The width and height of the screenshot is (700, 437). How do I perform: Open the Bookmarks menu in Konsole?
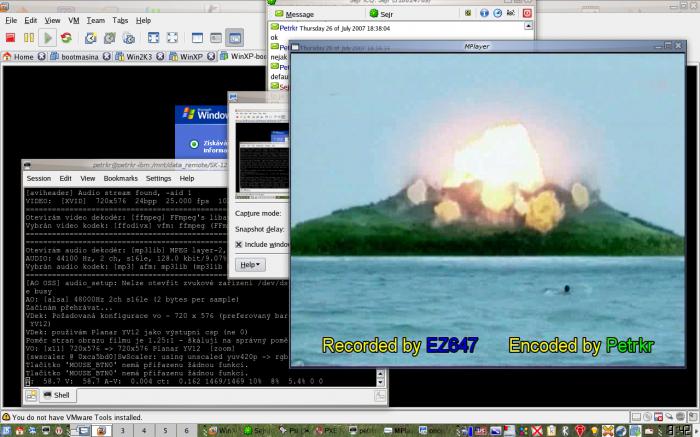[121, 179]
